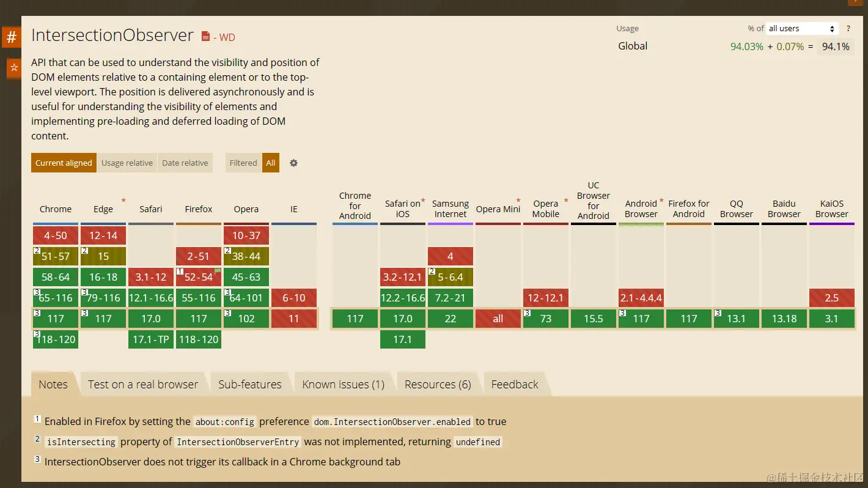Switch to Usage relative view
868x488 pixels.
coord(127,163)
